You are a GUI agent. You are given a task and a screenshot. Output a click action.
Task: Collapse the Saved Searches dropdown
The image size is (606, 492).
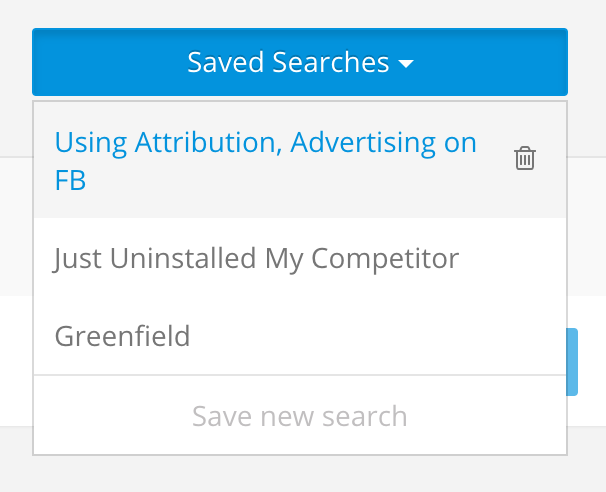pyautogui.click(x=300, y=62)
